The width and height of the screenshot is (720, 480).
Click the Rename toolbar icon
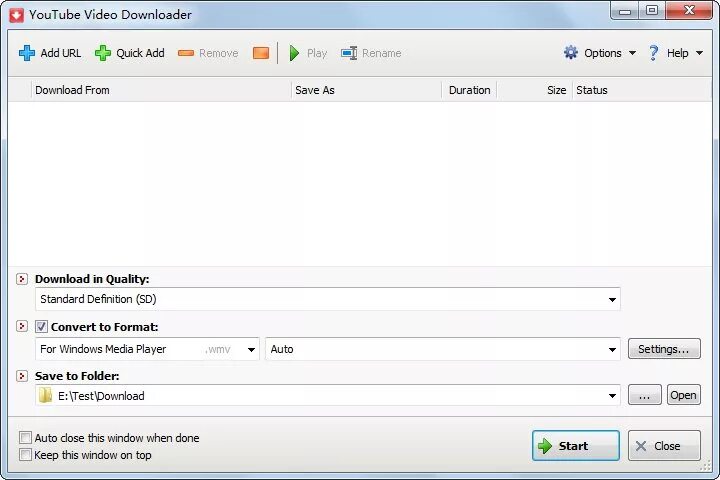click(349, 53)
